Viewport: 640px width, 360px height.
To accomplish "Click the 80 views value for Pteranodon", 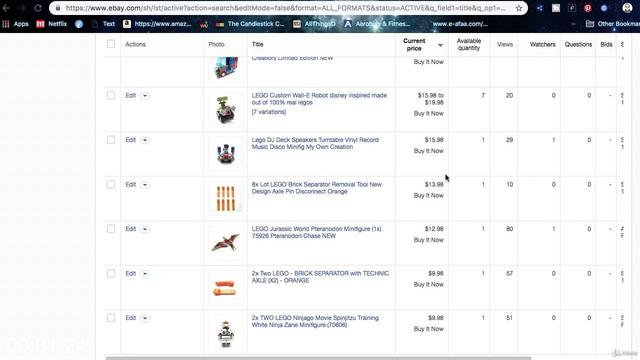I will [x=509, y=229].
